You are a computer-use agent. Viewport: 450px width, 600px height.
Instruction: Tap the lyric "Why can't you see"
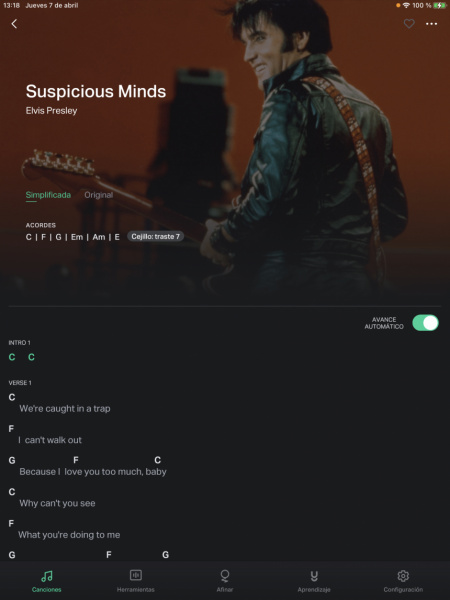pyautogui.click(x=57, y=503)
